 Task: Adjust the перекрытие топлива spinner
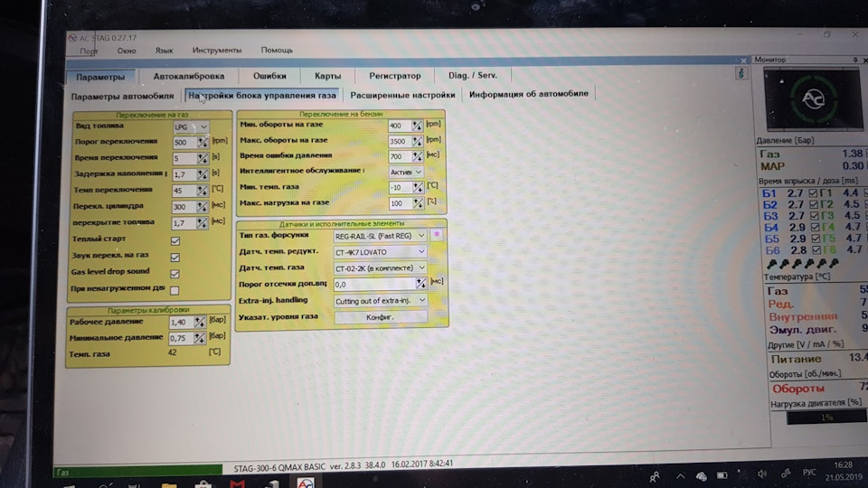(x=202, y=223)
